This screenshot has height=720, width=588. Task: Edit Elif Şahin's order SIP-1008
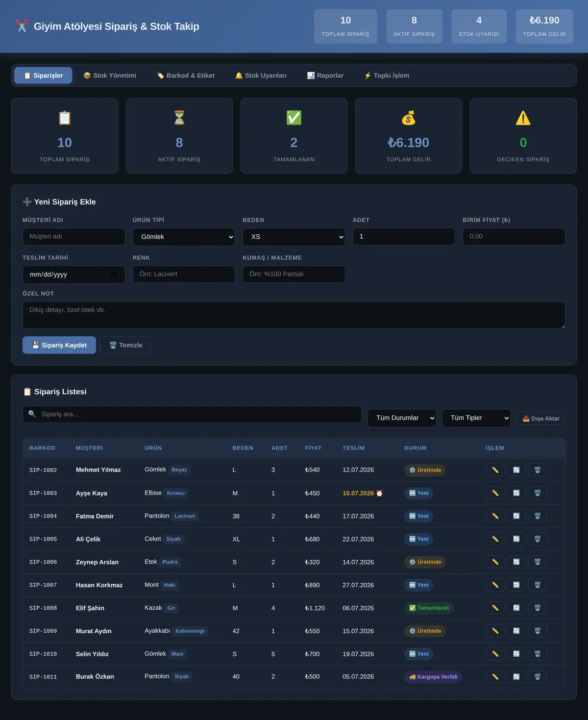tap(495, 608)
